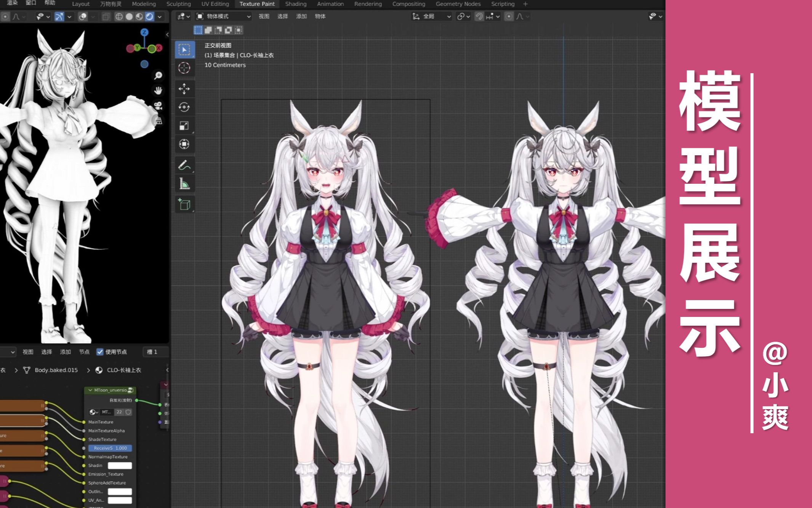Open editor type dropdown in main viewport
812x508 pixels.
pos(183,16)
